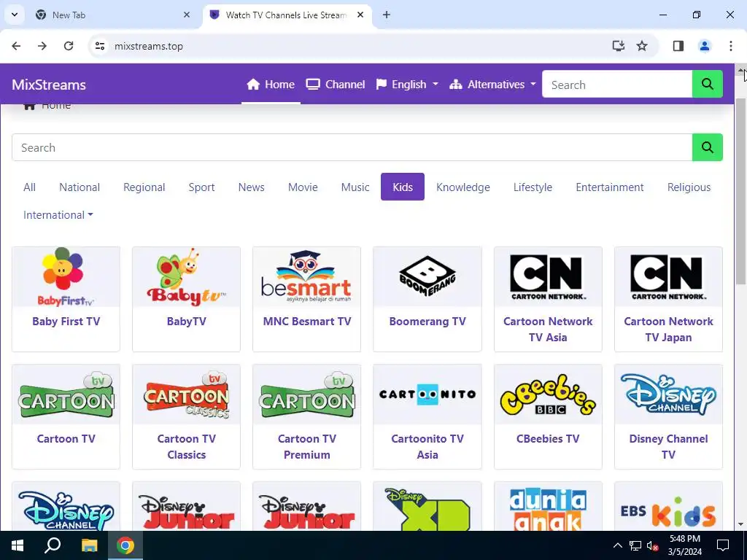The width and height of the screenshot is (747, 560).
Task: Click the page vertical scrollbar thumb
Action: pos(741,190)
